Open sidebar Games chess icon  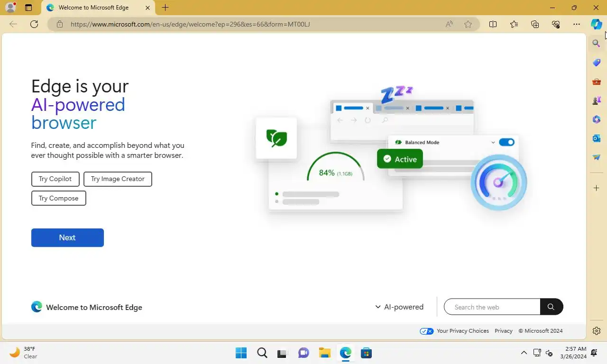[597, 100]
